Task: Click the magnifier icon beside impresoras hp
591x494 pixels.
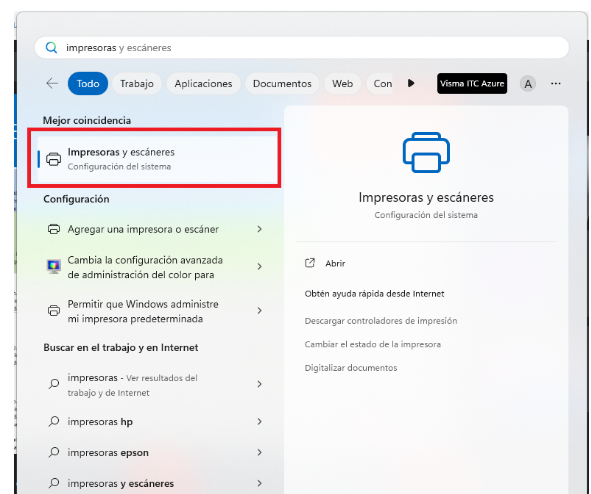Action: pos(54,421)
